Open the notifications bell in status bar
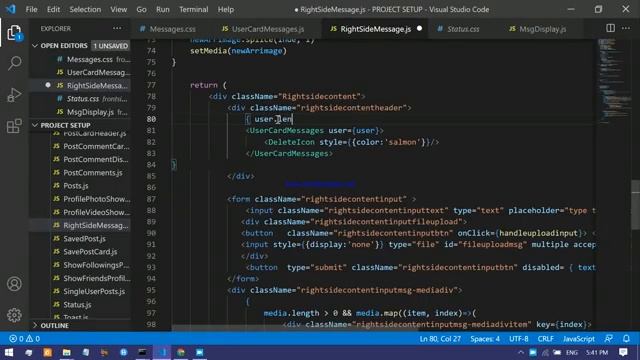Screen dimensions: 640x360 click(x=626, y=339)
